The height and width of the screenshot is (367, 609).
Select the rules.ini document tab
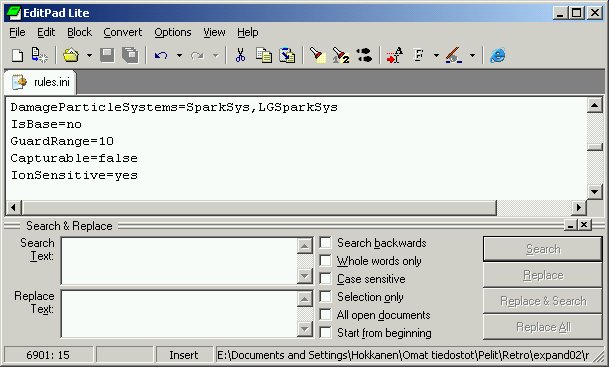coord(40,82)
